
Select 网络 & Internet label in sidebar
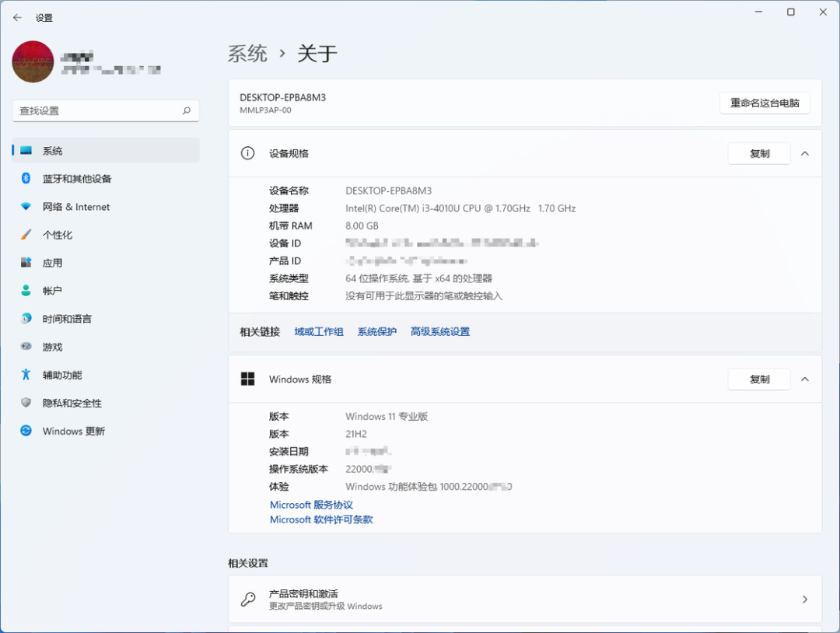[x=76, y=207]
